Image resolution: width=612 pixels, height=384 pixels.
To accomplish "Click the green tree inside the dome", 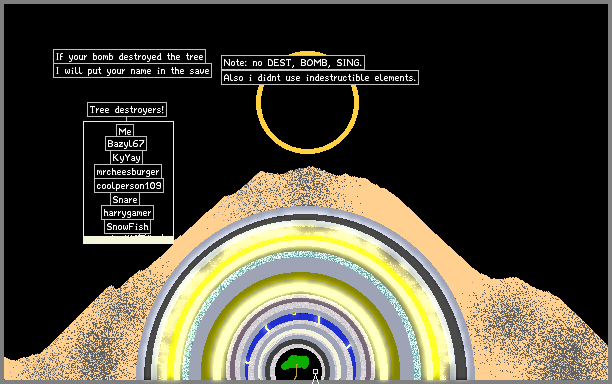I will coord(295,363).
